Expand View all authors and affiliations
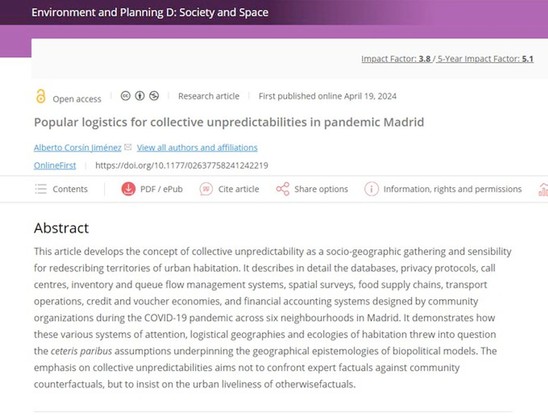This screenshot has width=548, height=420. tap(197, 147)
